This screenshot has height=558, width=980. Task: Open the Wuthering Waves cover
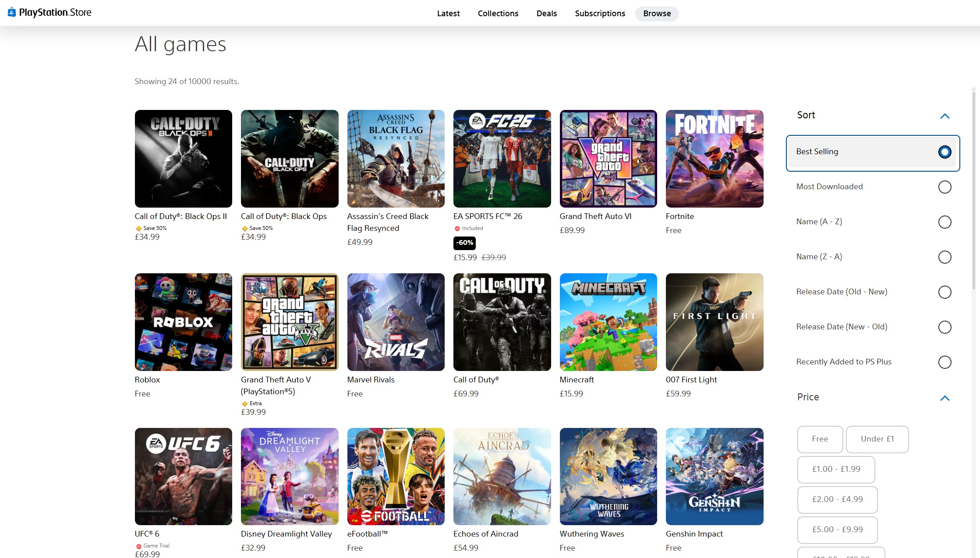[608, 477]
